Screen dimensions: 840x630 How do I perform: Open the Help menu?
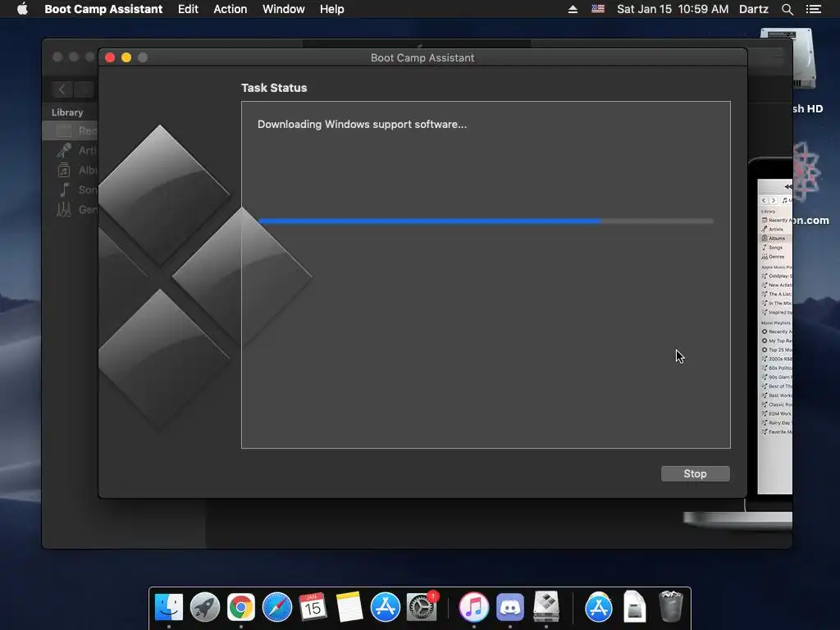[331, 9]
